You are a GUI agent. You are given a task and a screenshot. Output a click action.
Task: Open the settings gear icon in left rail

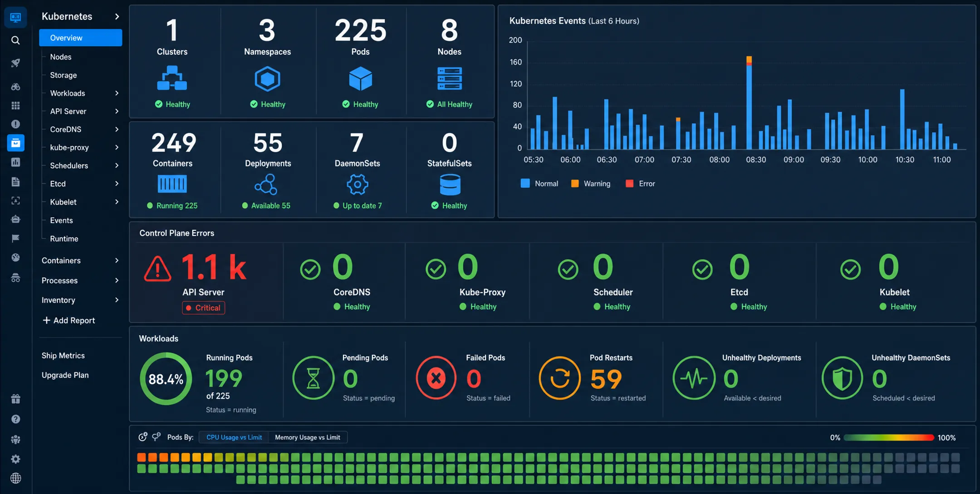coord(15,459)
